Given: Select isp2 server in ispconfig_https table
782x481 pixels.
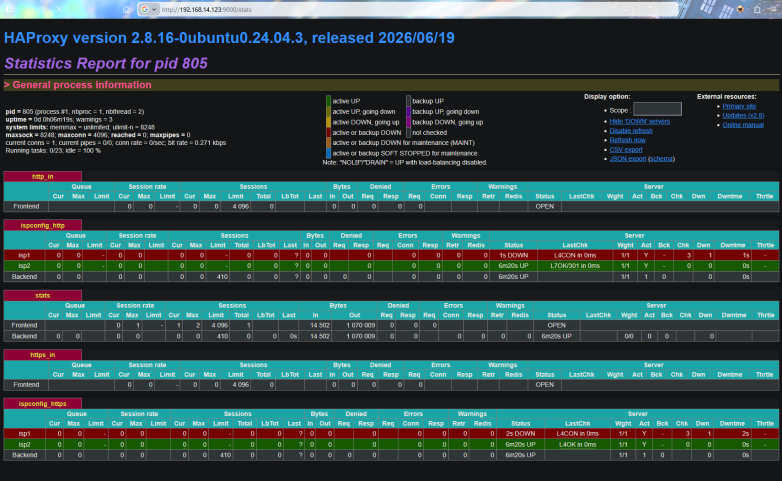Looking at the screenshot, I should click(24, 444).
